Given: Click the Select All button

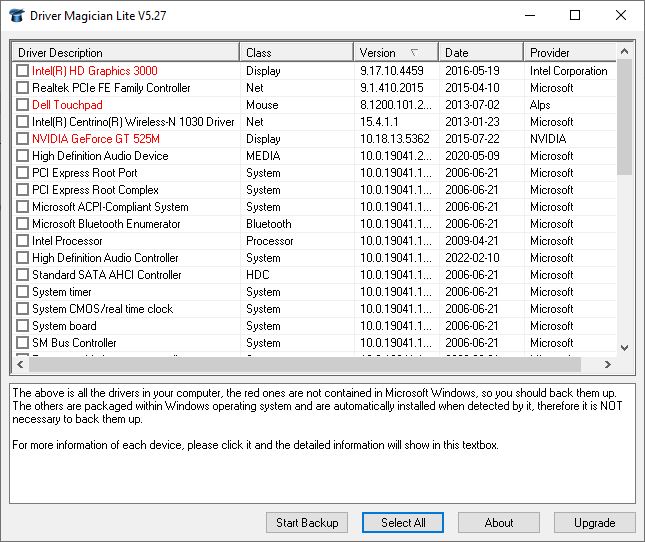Looking at the screenshot, I should (403, 522).
